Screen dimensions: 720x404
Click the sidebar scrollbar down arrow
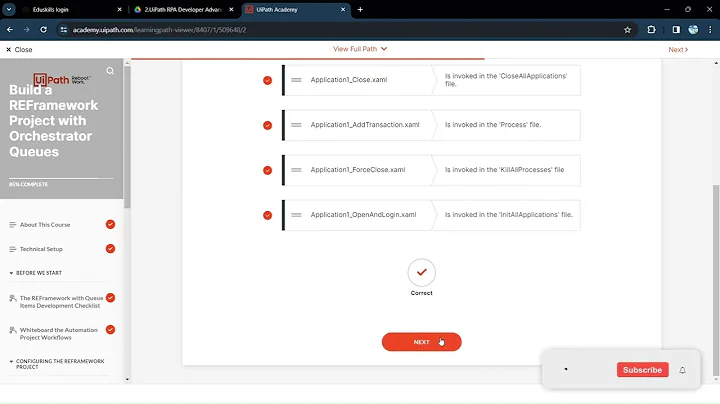point(127,380)
